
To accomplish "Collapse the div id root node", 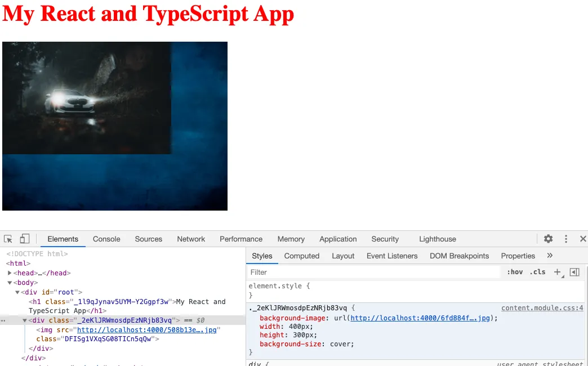I will pyautogui.click(x=17, y=292).
